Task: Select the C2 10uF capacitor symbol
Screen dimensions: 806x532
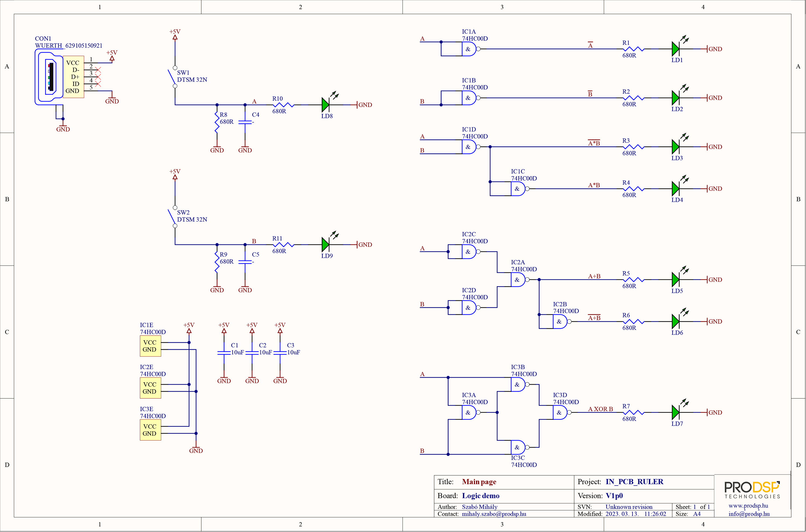Action: [x=252, y=353]
